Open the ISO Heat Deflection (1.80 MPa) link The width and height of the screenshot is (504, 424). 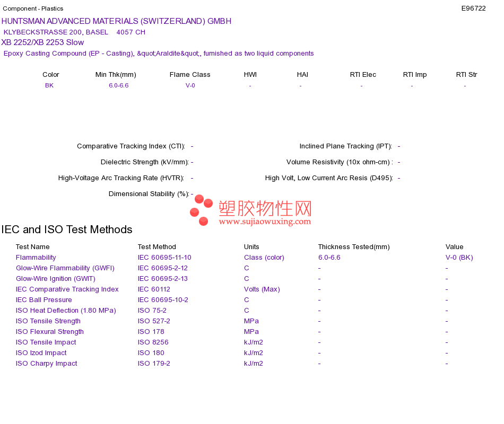[x=66, y=310]
